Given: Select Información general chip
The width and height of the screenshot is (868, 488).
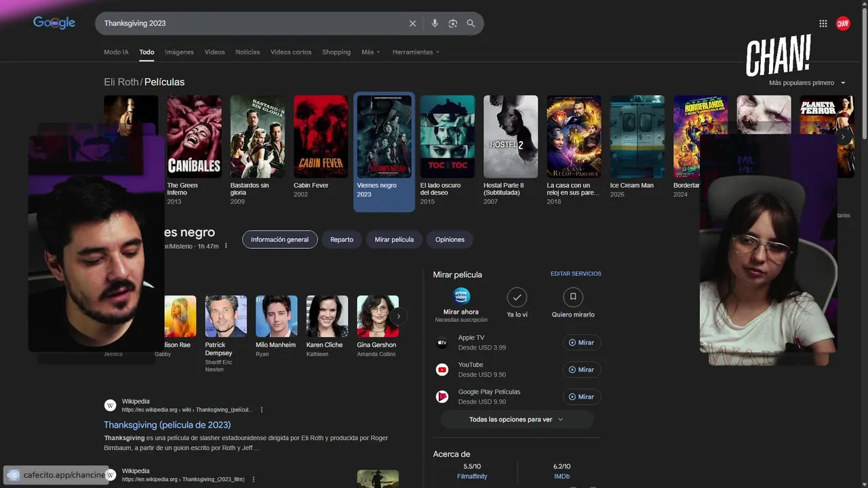Looking at the screenshot, I should (279, 239).
